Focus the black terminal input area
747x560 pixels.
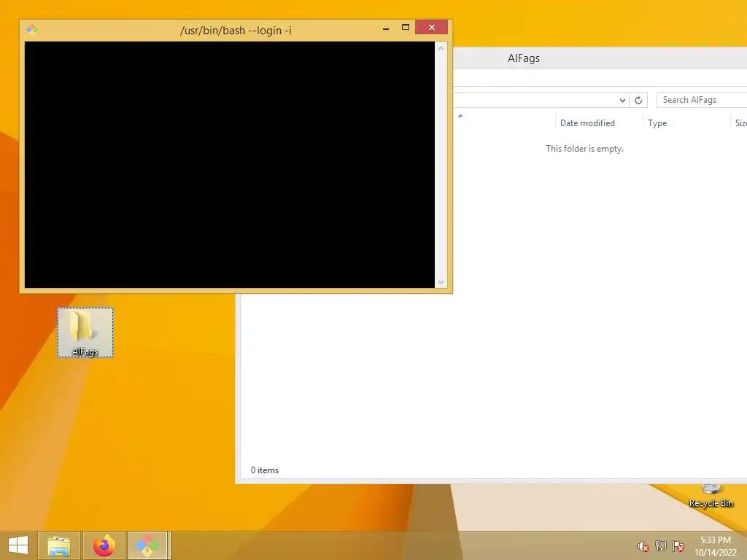[230, 165]
